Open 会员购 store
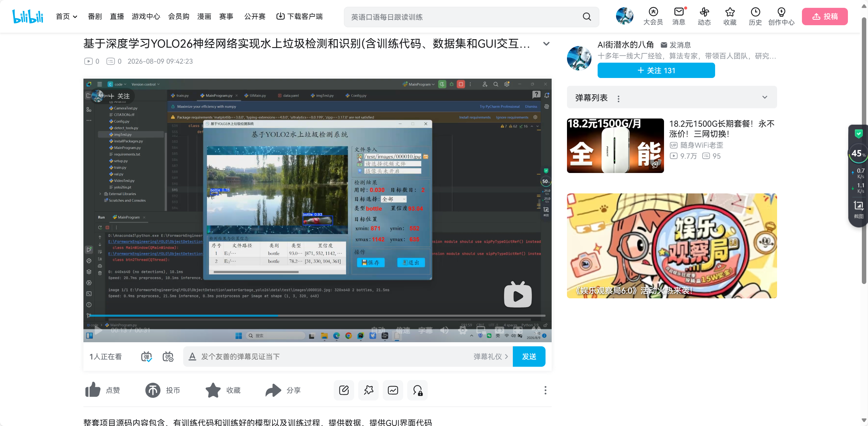Viewport: 868px width, 426px height. point(179,16)
